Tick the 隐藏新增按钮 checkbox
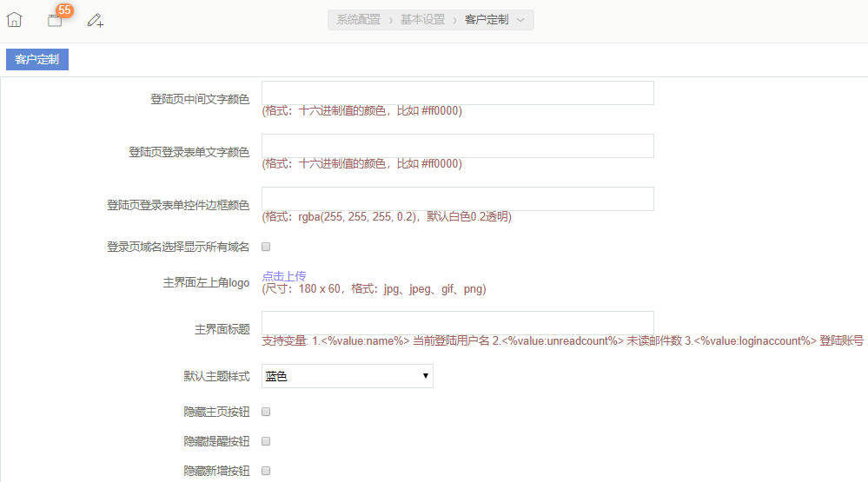 click(x=266, y=471)
